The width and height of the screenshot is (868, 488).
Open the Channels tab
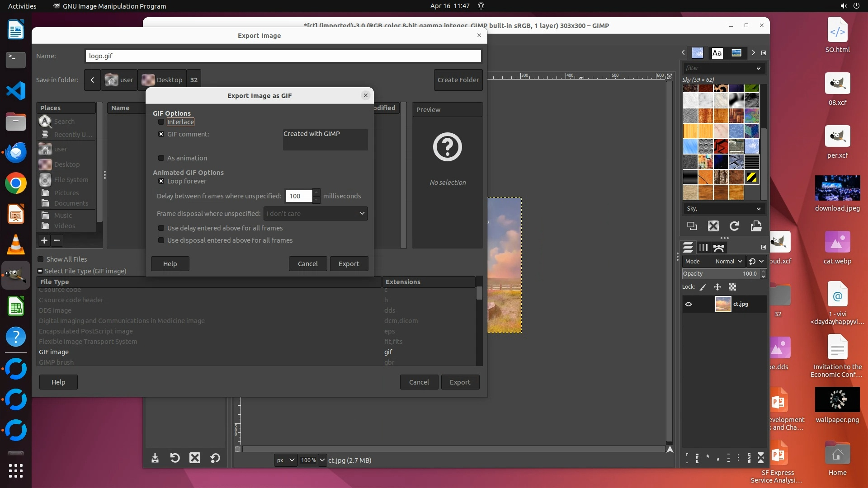[x=703, y=248]
